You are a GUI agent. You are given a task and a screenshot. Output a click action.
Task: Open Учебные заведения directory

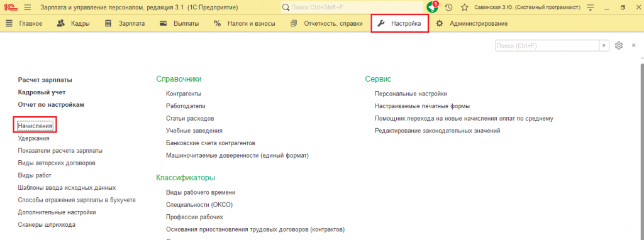pos(194,131)
